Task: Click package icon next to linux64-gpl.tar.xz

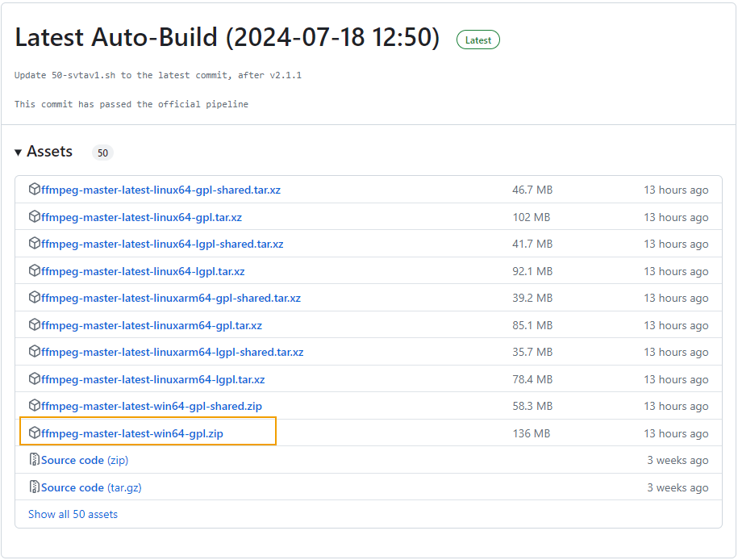Action: coord(35,217)
